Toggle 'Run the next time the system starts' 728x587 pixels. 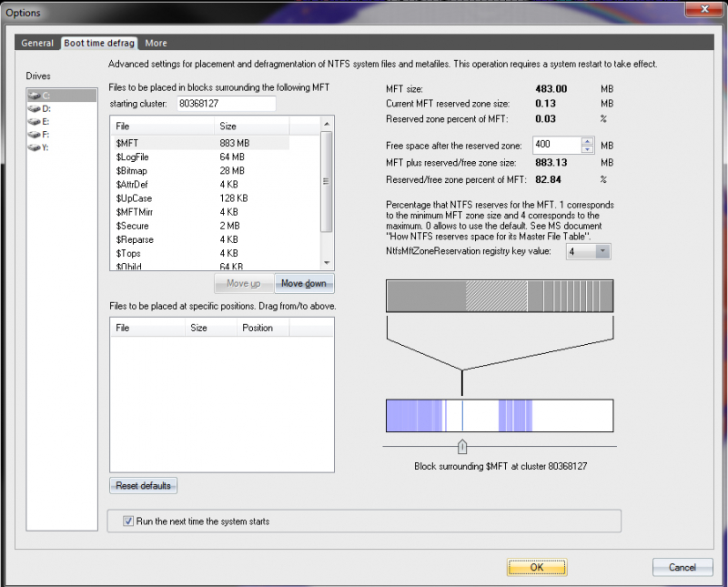pos(128,521)
